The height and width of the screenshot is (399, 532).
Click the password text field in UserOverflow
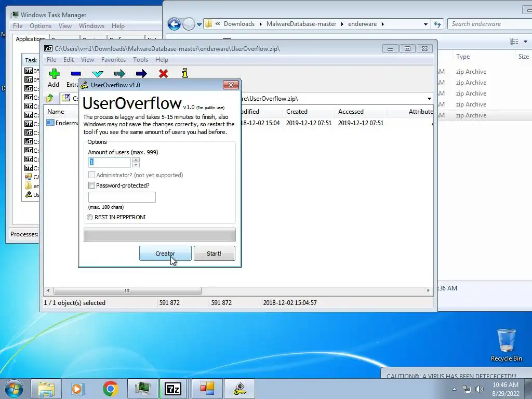click(x=122, y=197)
